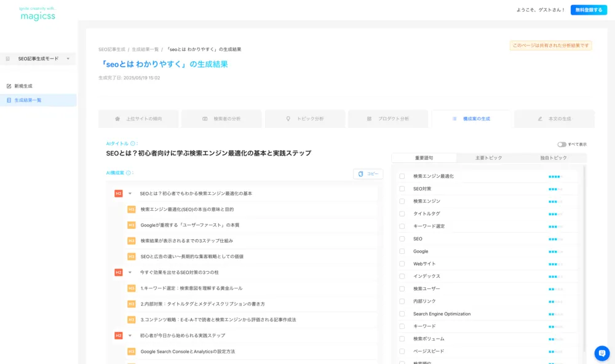Image resolution: width=615 pixels, height=364 pixels.
Task: Select the 重要語句 tab
Action: [424, 157]
